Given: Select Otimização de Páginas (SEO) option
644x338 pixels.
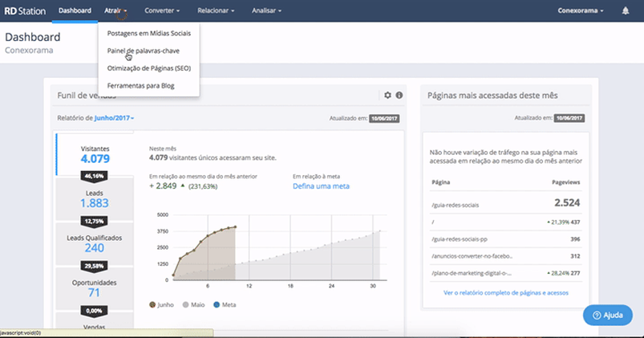Looking at the screenshot, I should 148,68.
